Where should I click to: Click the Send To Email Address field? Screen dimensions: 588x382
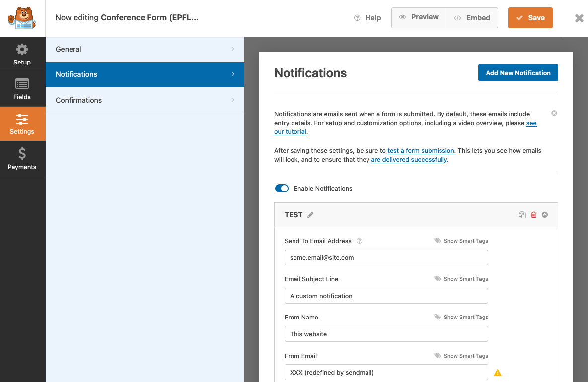(386, 257)
